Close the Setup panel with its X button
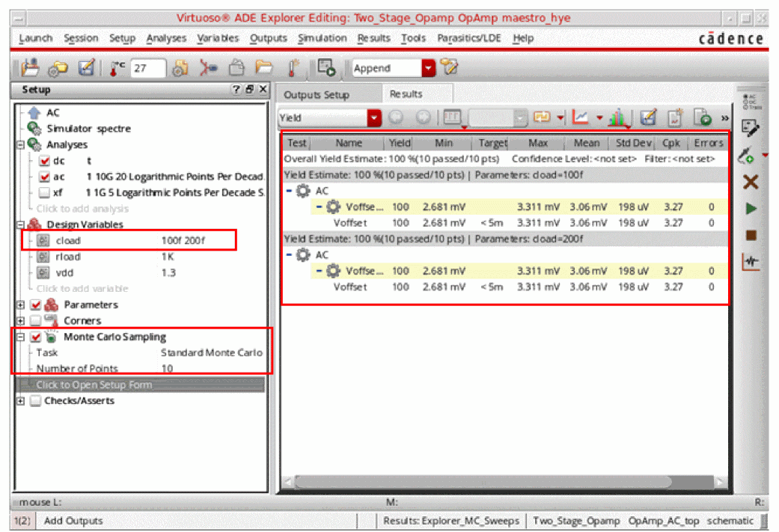This screenshot has width=779, height=532. [x=263, y=89]
